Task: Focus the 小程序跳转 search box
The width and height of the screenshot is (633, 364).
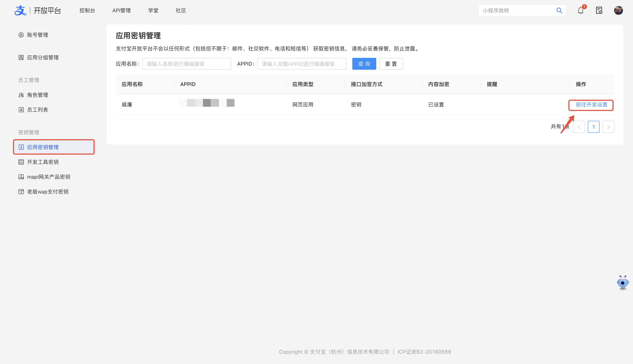Action: click(522, 11)
